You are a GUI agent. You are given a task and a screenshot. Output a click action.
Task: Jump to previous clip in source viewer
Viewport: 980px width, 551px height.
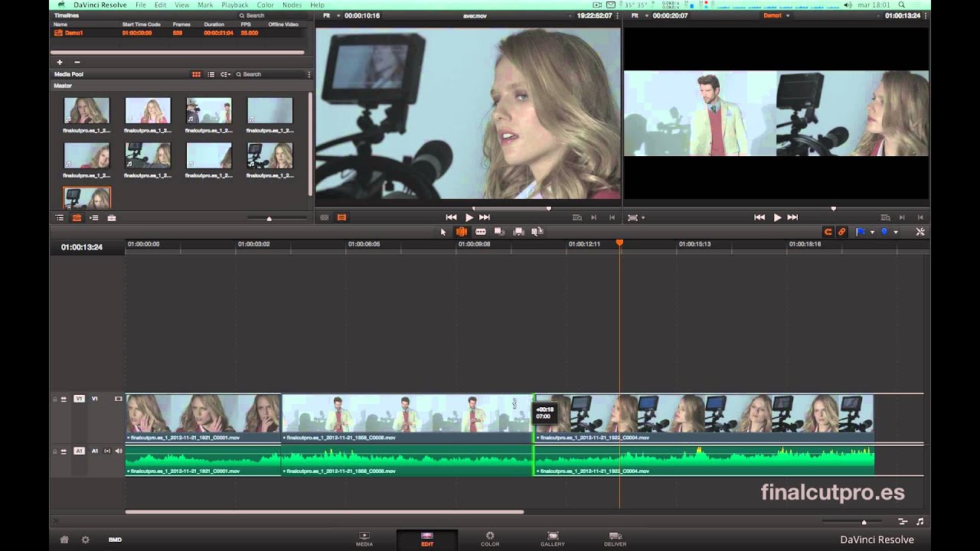pos(451,217)
